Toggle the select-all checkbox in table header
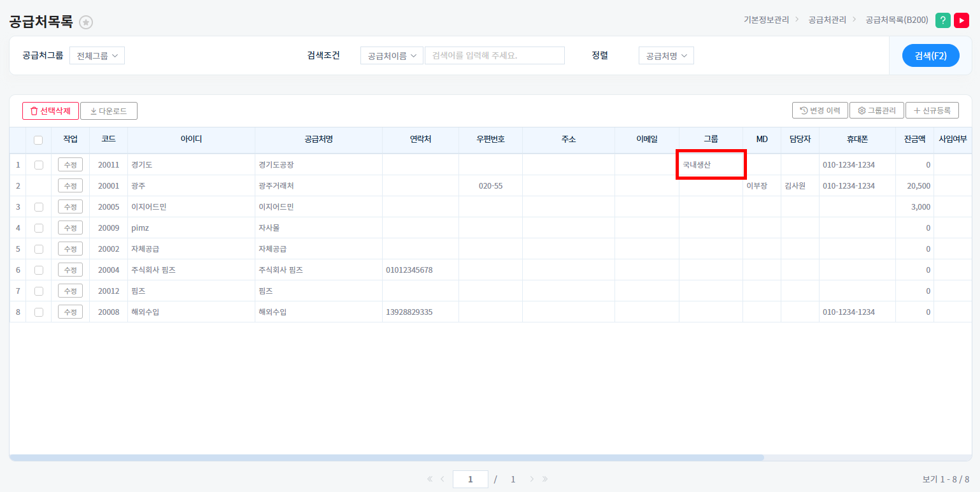The image size is (980, 492). click(38, 140)
